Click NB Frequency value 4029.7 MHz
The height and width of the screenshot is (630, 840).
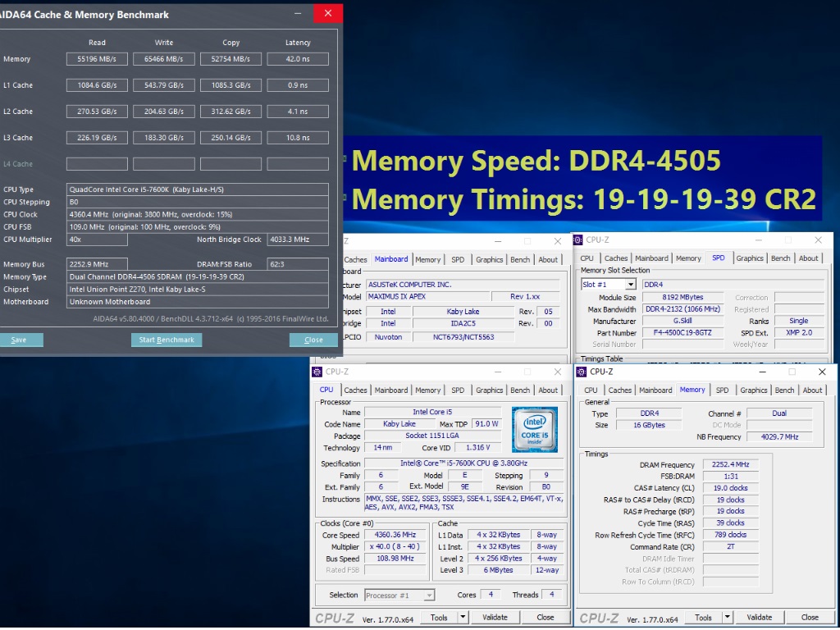[x=779, y=436]
